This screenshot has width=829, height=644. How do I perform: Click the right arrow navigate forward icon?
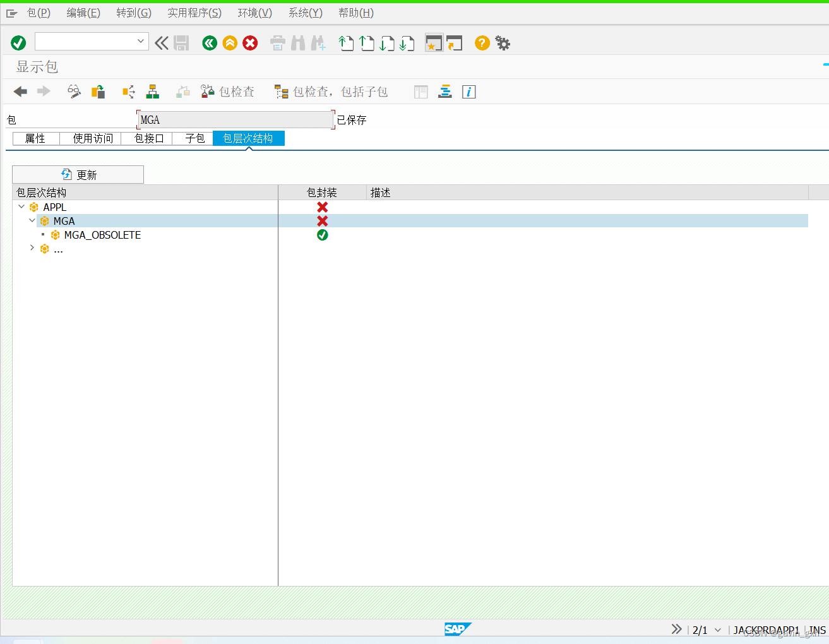pyautogui.click(x=44, y=92)
